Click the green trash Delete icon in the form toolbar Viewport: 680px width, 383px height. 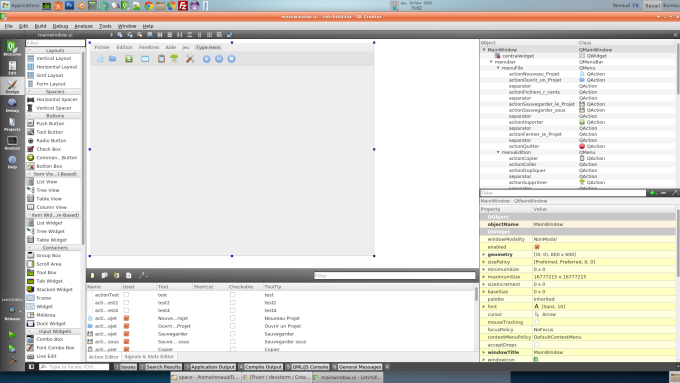[x=174, y=59]
